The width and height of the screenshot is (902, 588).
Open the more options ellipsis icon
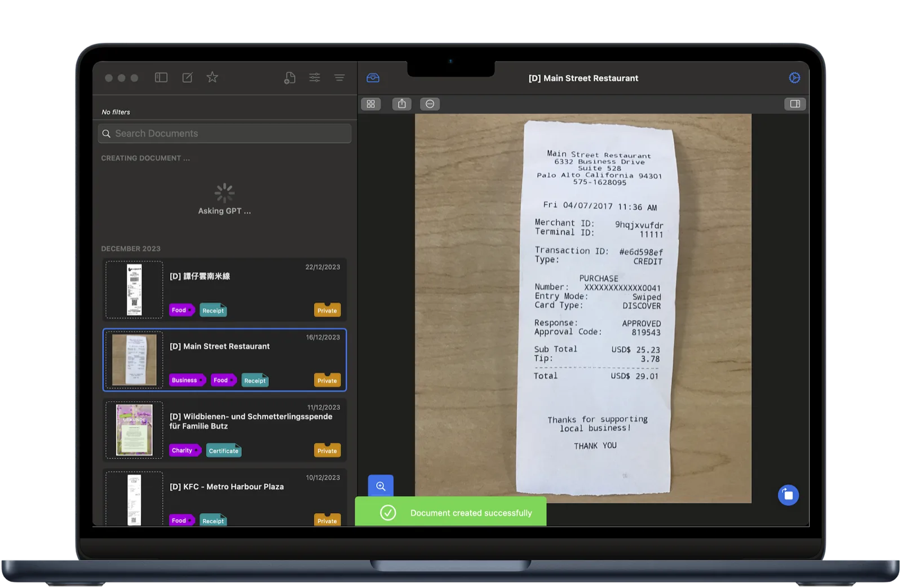tap(430, 104)
